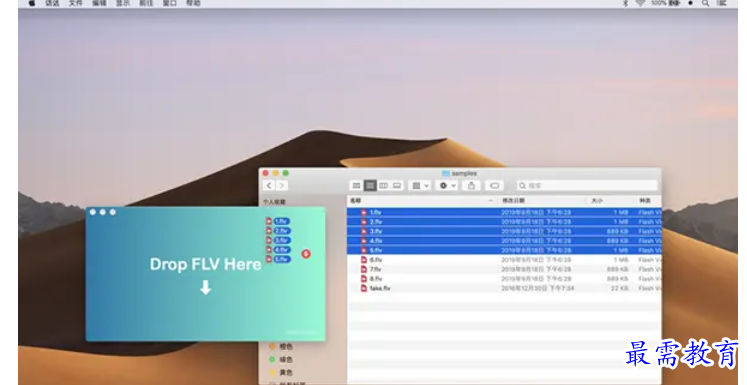Close the Drop FLV Here window

point(93,212)
